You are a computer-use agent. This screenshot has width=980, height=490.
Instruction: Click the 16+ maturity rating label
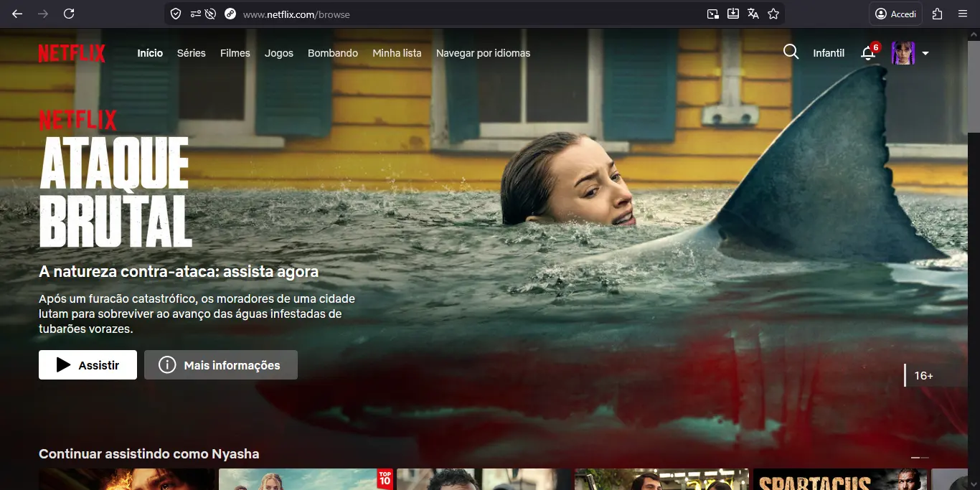pos(924,376)
